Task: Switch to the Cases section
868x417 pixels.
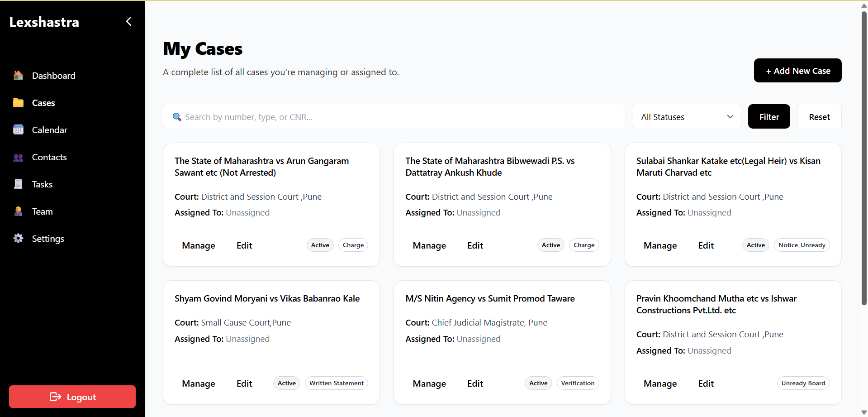Action: click(x=43, y=102)
